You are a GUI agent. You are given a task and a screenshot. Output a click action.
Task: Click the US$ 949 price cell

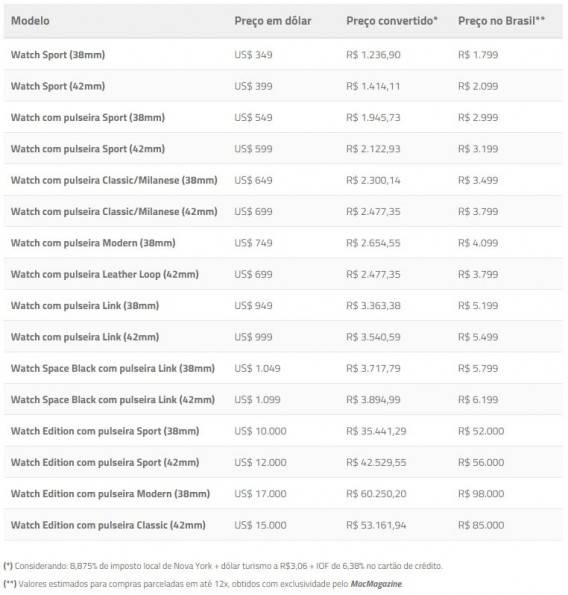click(x=253, y=305)
